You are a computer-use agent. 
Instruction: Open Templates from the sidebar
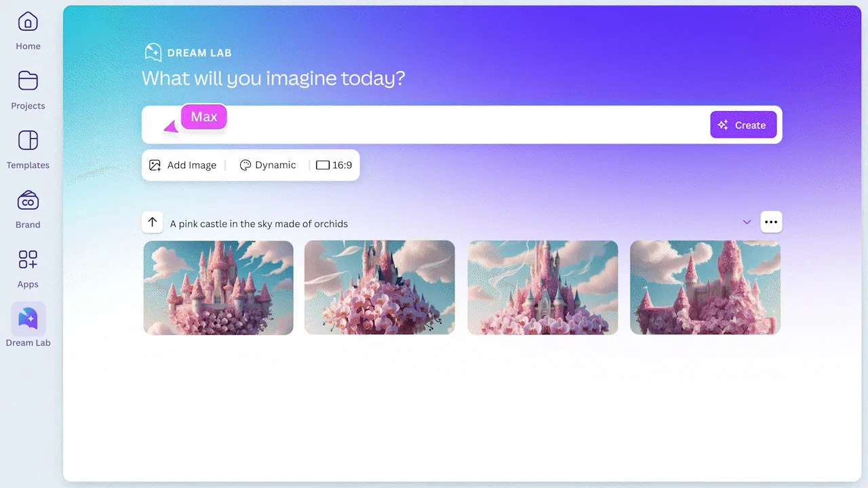pyautogui.click(x=28, y=139)
